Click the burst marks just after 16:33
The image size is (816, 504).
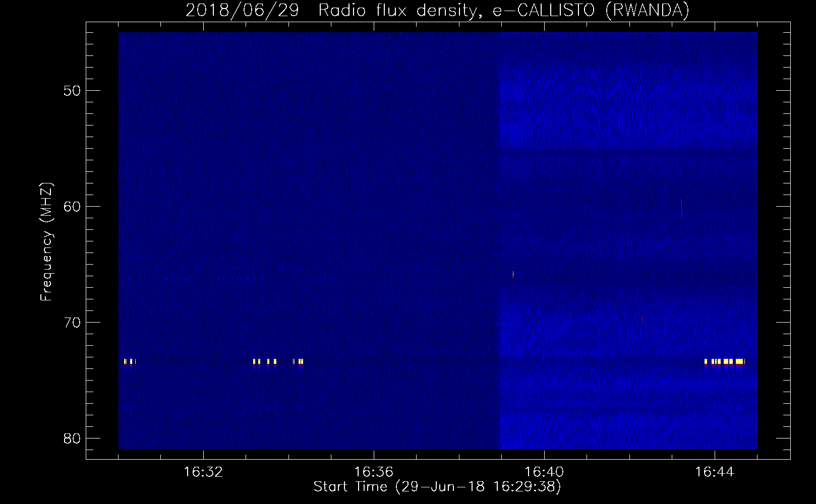[x=265, y=362]
